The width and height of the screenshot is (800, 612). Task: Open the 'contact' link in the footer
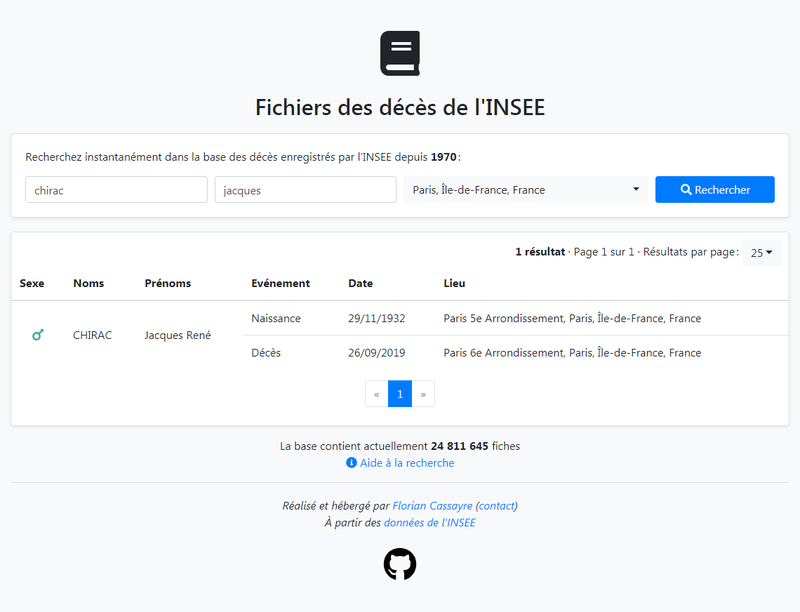coord(496,505)
